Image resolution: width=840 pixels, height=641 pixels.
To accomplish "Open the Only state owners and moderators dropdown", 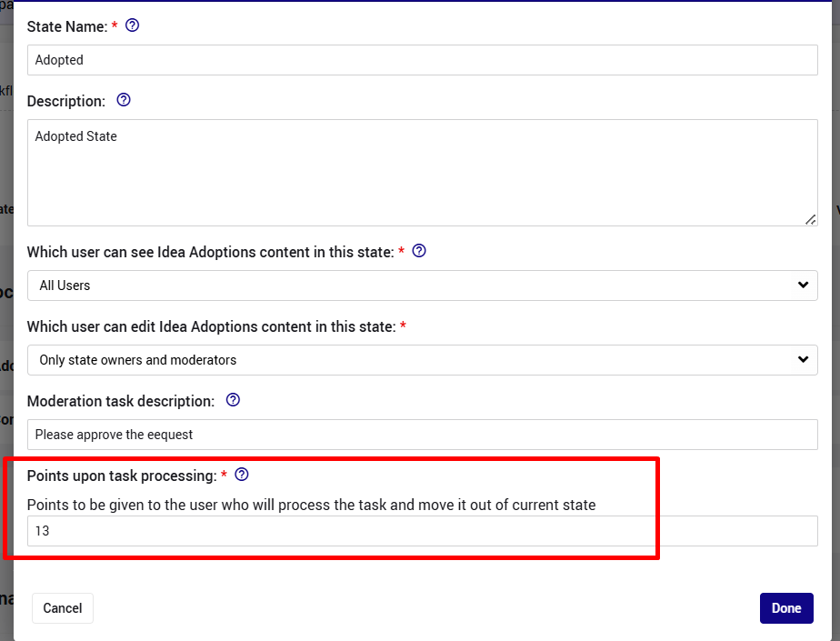I will [422, 360].
